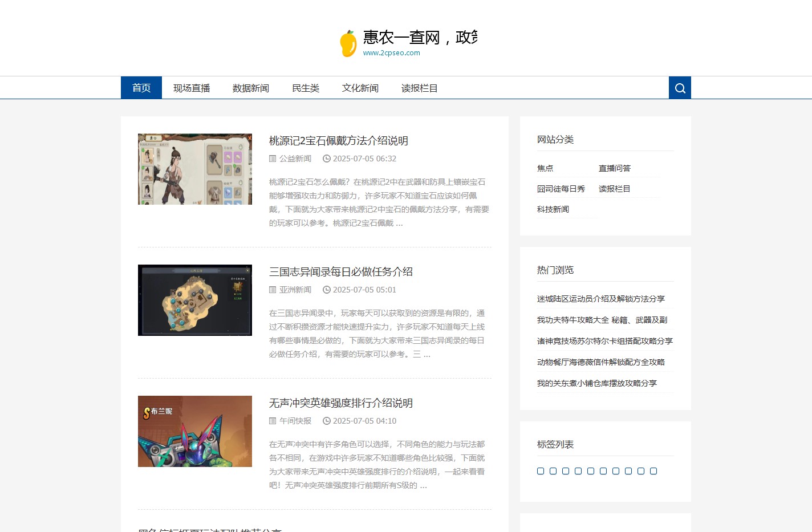Click date text 2025-07-05 04:10

(x=364, y=421)
